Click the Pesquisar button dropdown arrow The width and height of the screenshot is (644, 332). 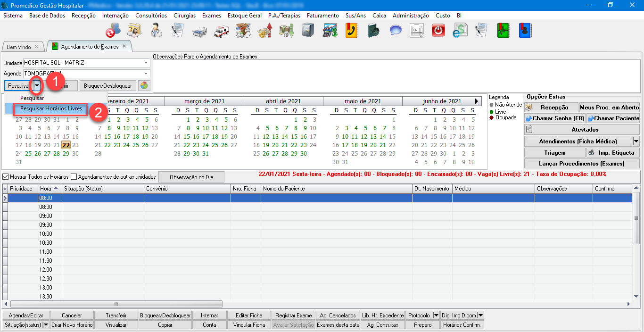pyautogui.click(x=37, y=86)
